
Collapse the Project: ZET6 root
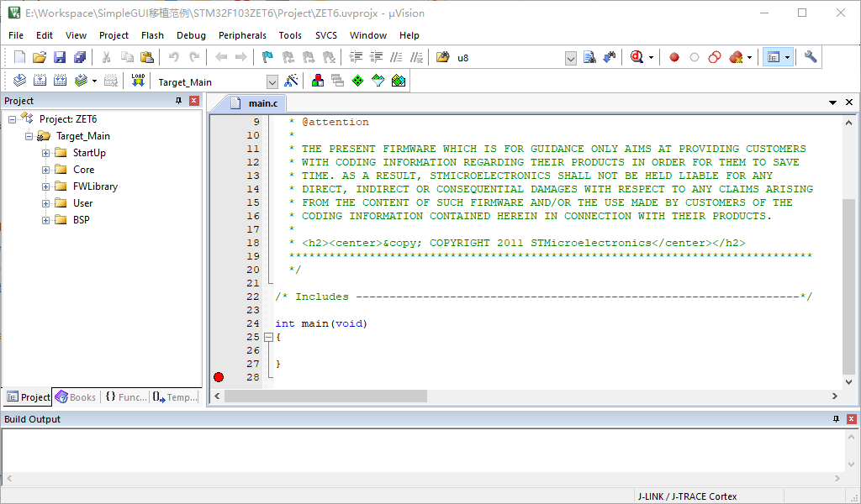click(12, 119)
